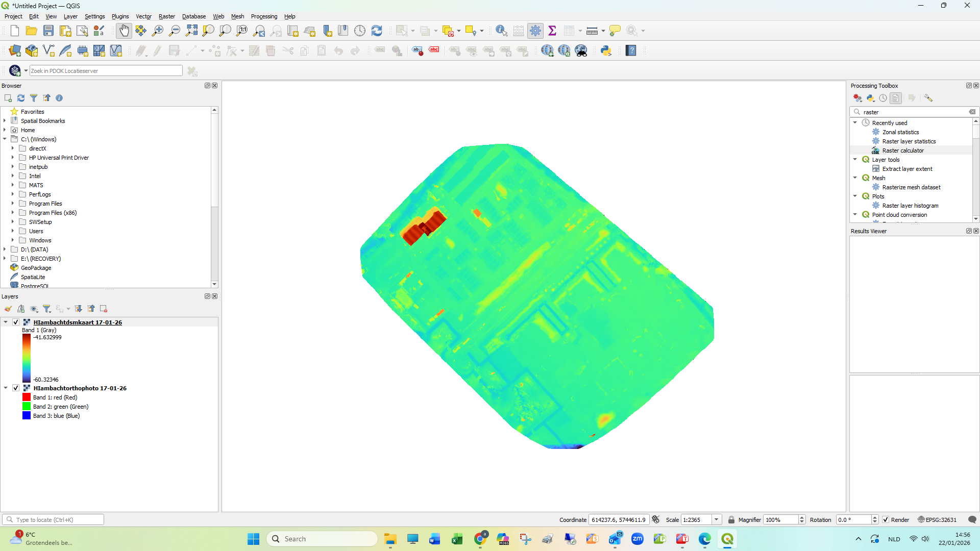Toggle the HIambachtorthophoto layer visibility checkbox

pyautogui.click(x=16, y=388)
